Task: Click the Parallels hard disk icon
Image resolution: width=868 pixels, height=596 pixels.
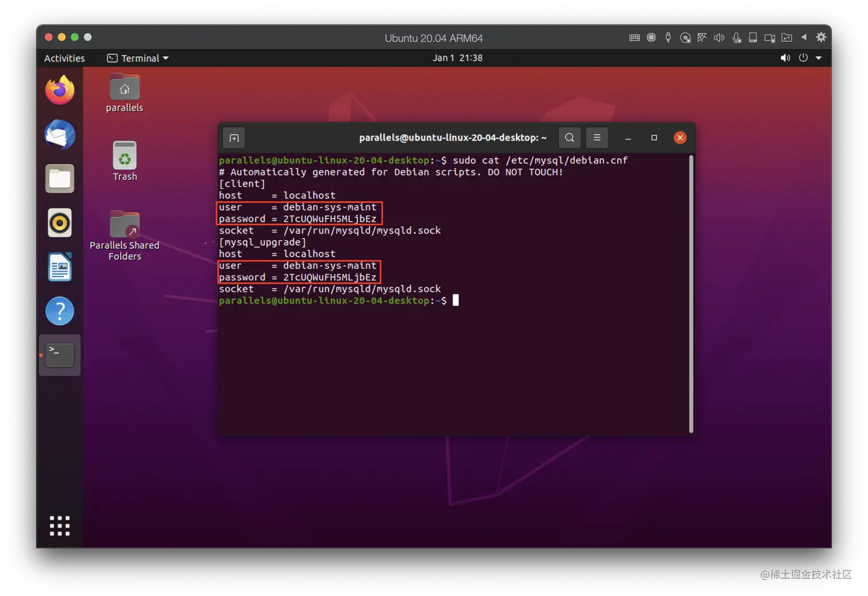Action: (753, 38)
